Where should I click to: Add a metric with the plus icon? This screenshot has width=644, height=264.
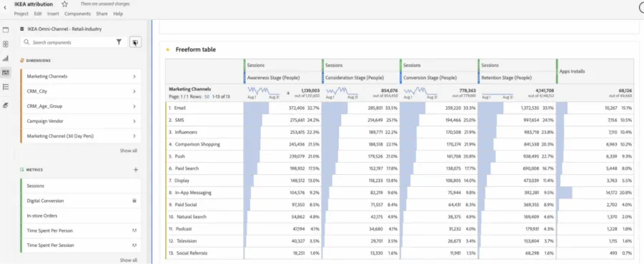[136, 170]
